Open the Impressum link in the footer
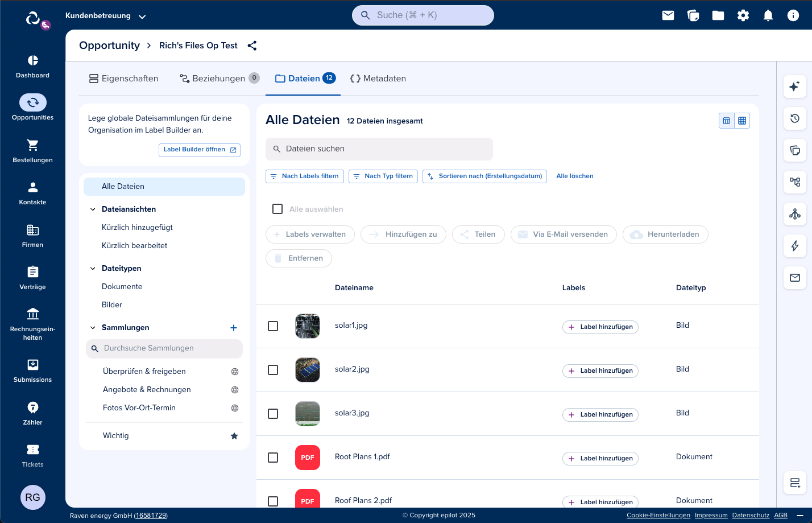The height and width of the screenshot is (523, 812). pos(711,515)
